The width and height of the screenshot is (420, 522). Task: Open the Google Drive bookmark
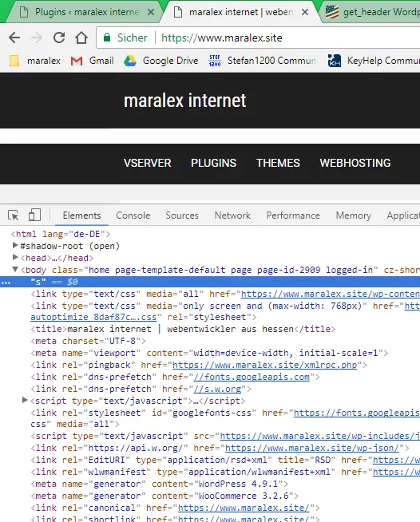160,61
